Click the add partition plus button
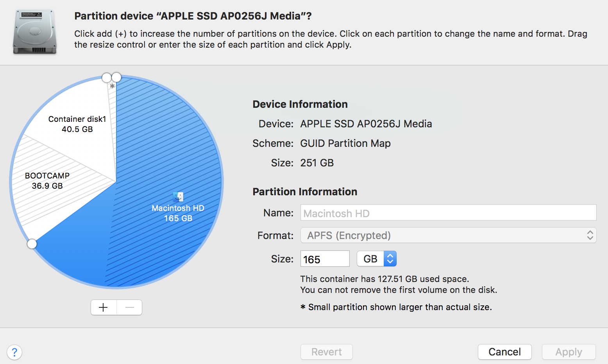This screenshot has width=608, height=364. 104,307
